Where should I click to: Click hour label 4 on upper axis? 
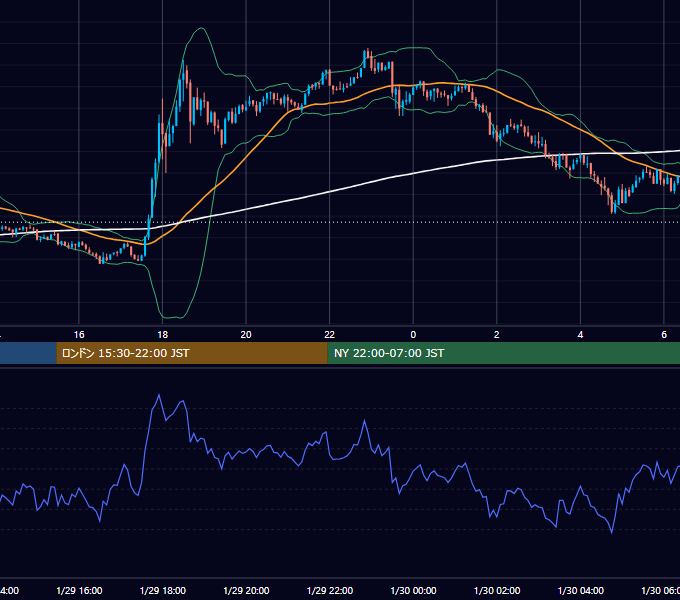(580, 335)
